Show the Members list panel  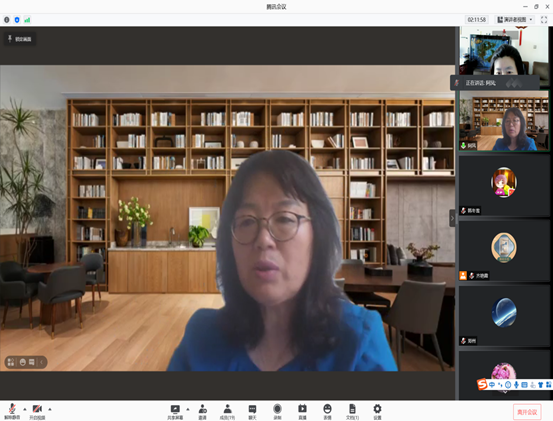227,411
